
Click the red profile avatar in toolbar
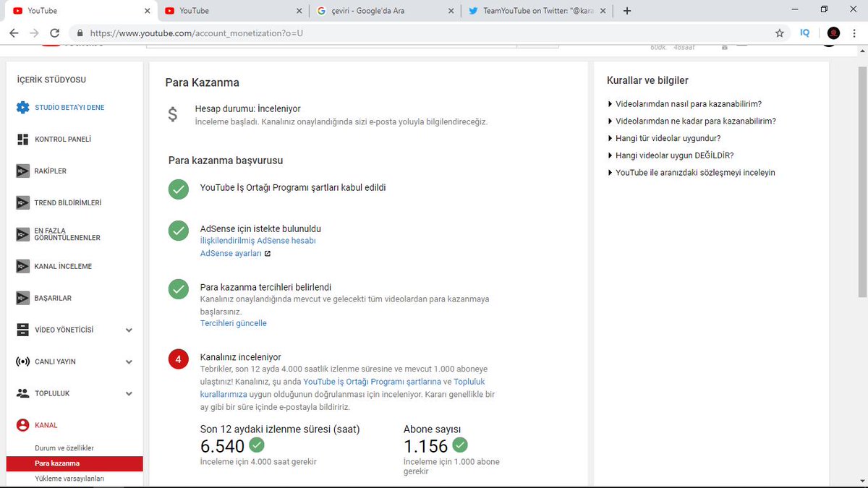point(833,33)
